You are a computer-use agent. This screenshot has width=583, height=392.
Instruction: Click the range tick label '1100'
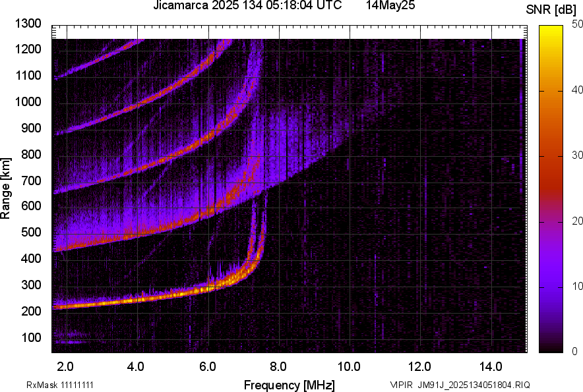(28, 75)
